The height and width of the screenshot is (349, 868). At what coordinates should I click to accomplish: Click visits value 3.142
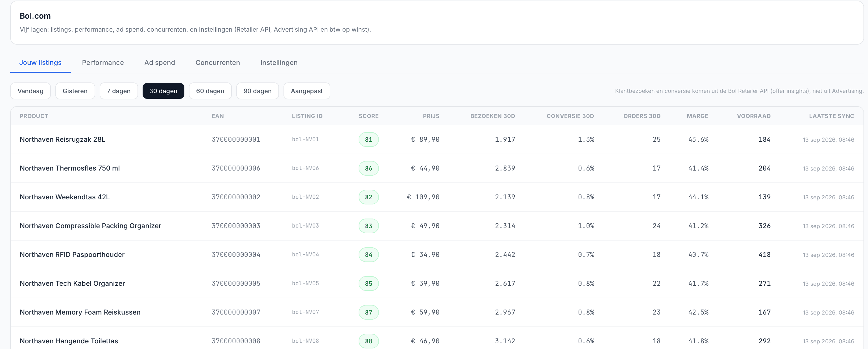[505, 341]
